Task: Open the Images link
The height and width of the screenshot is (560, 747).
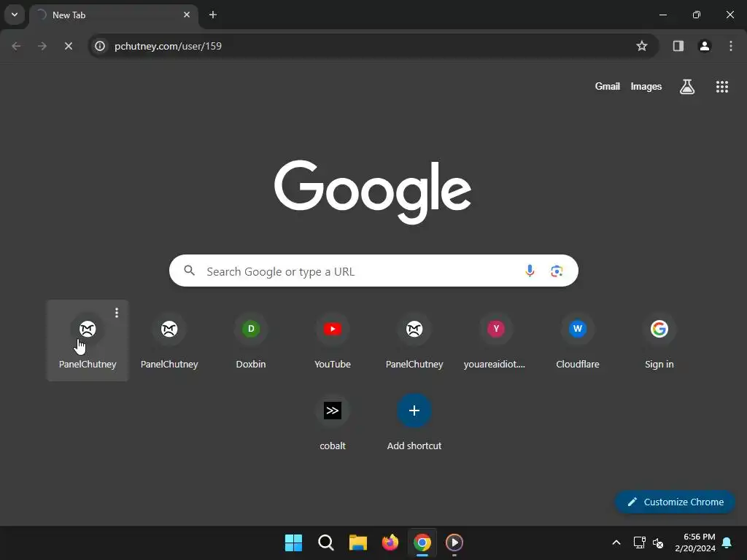Action: coord(646,87)
